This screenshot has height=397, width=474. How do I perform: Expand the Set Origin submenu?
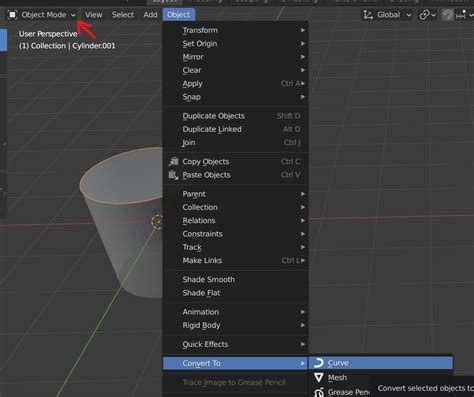pos(236,44)
